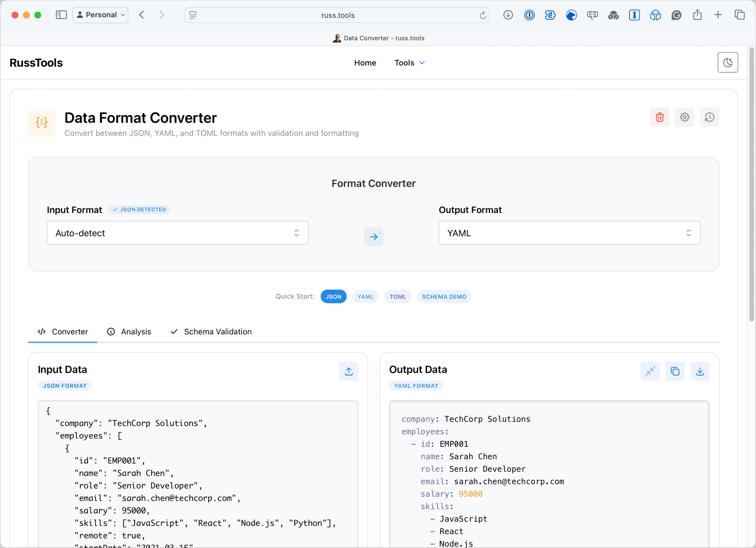Click the blue convert arrow button
Image resolution: width=756 pixels, height=548 pixels.
(373, 237)
